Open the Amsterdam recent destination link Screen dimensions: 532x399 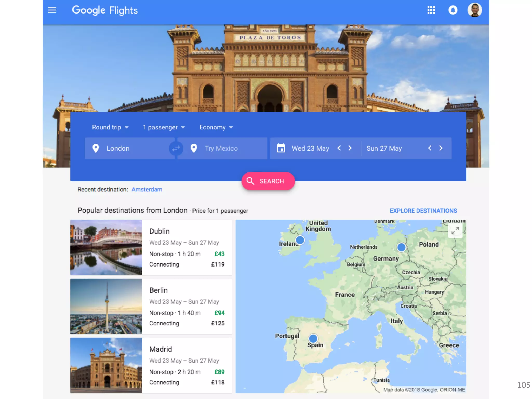(x=147, y=190)
